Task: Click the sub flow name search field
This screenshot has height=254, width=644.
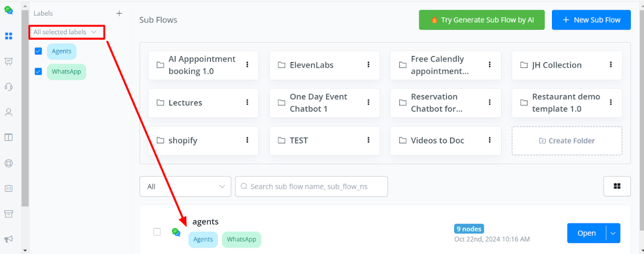Action: (311, 186)
